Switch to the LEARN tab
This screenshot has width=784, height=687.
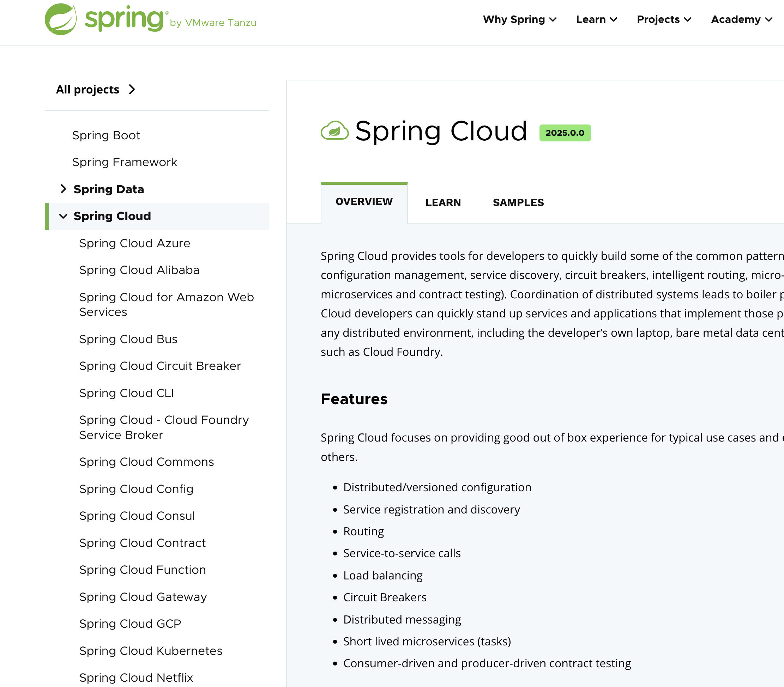443,202
